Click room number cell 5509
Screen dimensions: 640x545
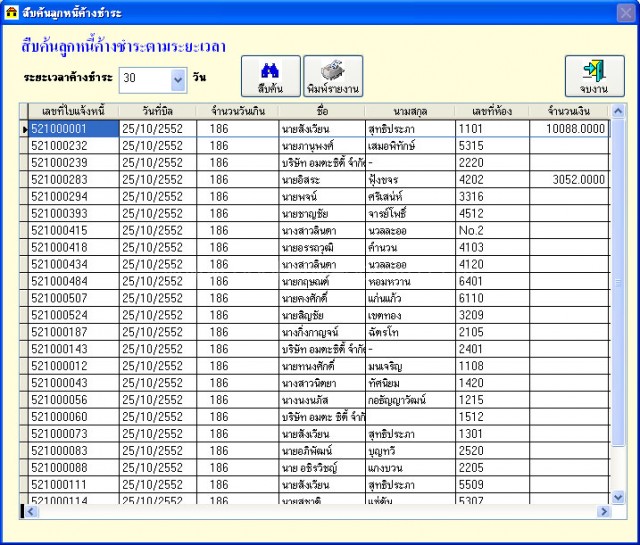click(492, 485)
